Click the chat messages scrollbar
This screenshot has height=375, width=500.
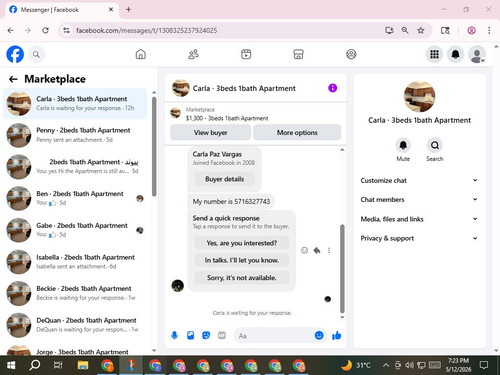point(342,268)
